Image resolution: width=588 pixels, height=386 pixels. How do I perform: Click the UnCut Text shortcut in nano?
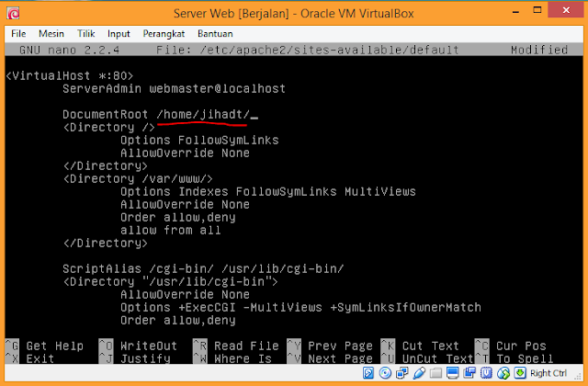click(x=427, y=358)
